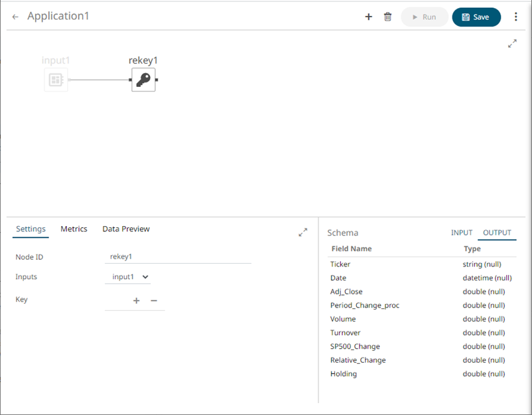The height and width of the screenshot is (415, 532).
Task: Open the three-dot more options menu
Action: 516,17
